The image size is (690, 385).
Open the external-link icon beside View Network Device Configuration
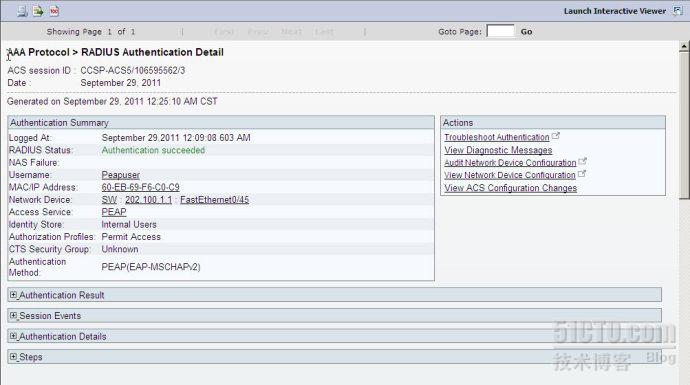pyautogui.click(x=581, y=174)
